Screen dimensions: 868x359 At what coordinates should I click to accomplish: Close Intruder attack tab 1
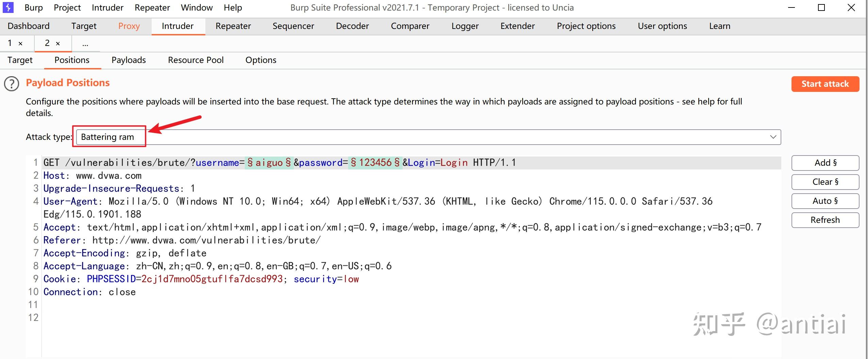click(x=20, y=44)
